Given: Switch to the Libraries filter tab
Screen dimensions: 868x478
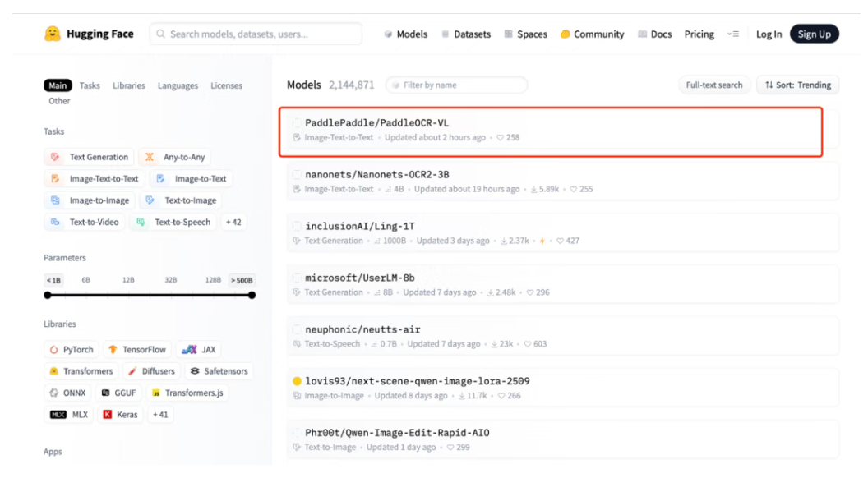Looking at the screenshot, I should tap(128, 85).
